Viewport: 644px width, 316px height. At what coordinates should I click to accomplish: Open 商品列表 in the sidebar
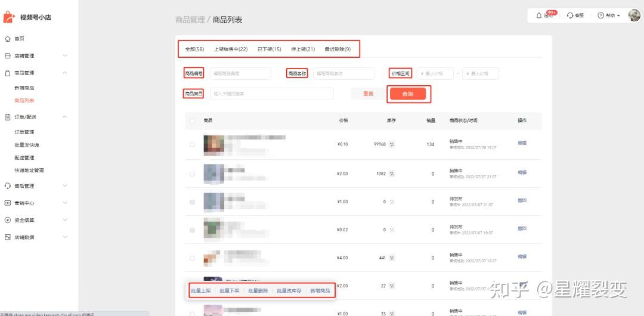[x=24, y=100]
